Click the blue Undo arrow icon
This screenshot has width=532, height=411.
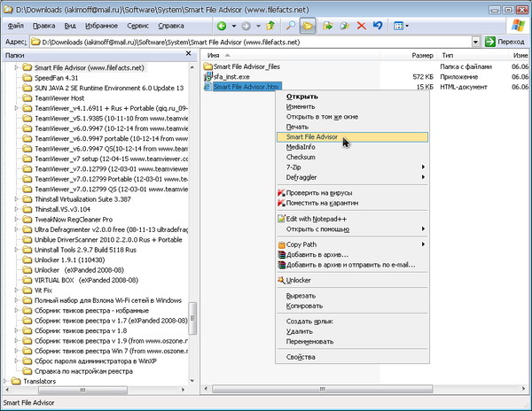(378, 26)
